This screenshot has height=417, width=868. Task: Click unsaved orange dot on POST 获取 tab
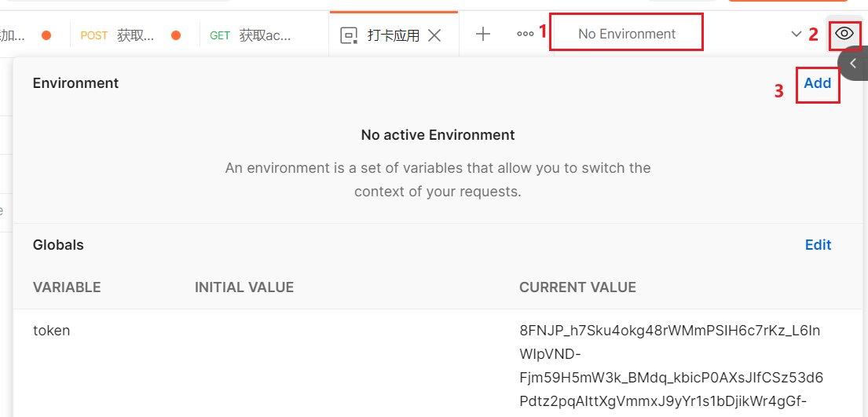(x=176, y=35)
